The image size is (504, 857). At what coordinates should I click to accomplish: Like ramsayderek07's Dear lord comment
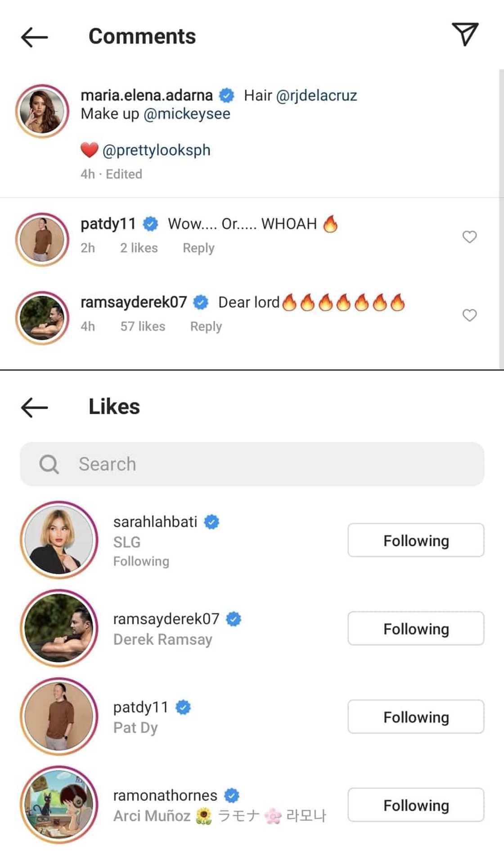tap(469, 315)
